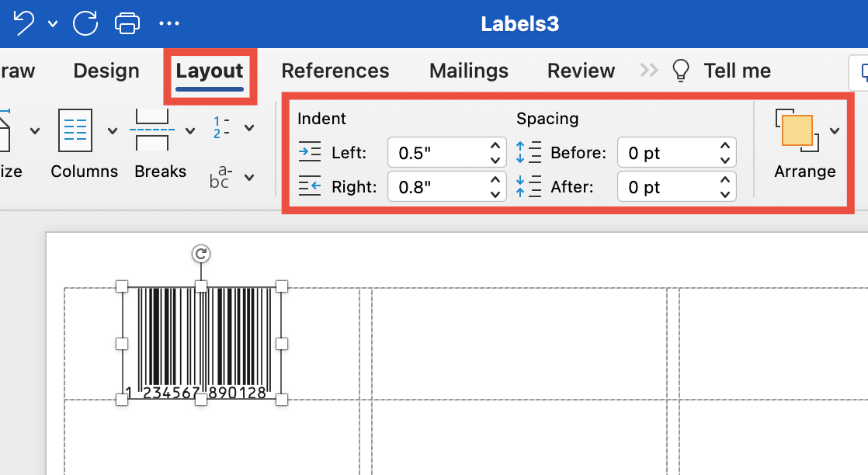This screenshot has height=475, width=868.
Task: Click the Hyphenation a-bc icon
Action: click(220, 177)
